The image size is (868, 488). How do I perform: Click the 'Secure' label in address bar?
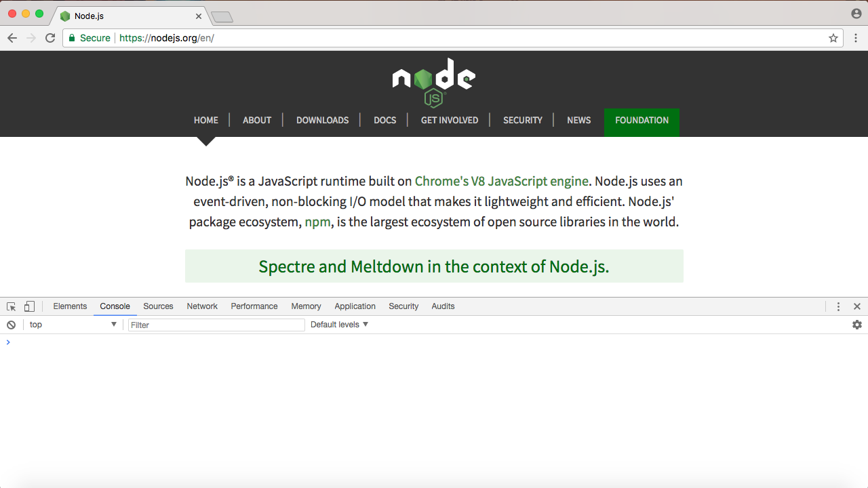tap(95, 38)
